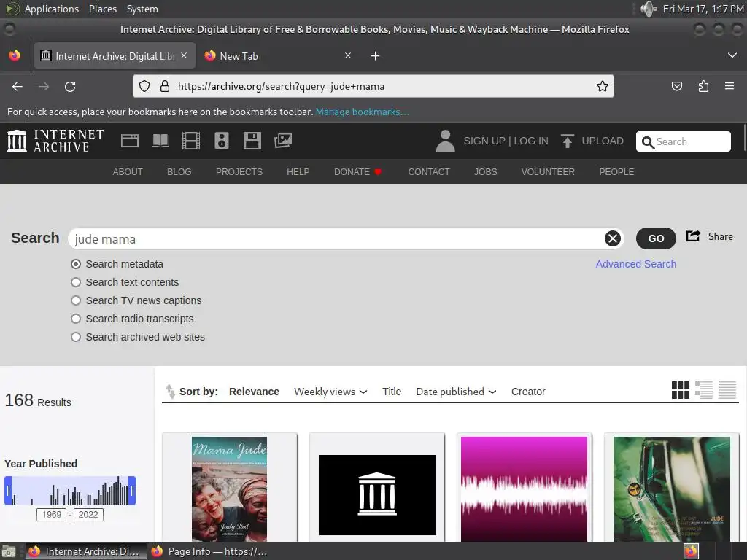
Task: Open the ABOUT page
Action: click(x=128, y=172)
